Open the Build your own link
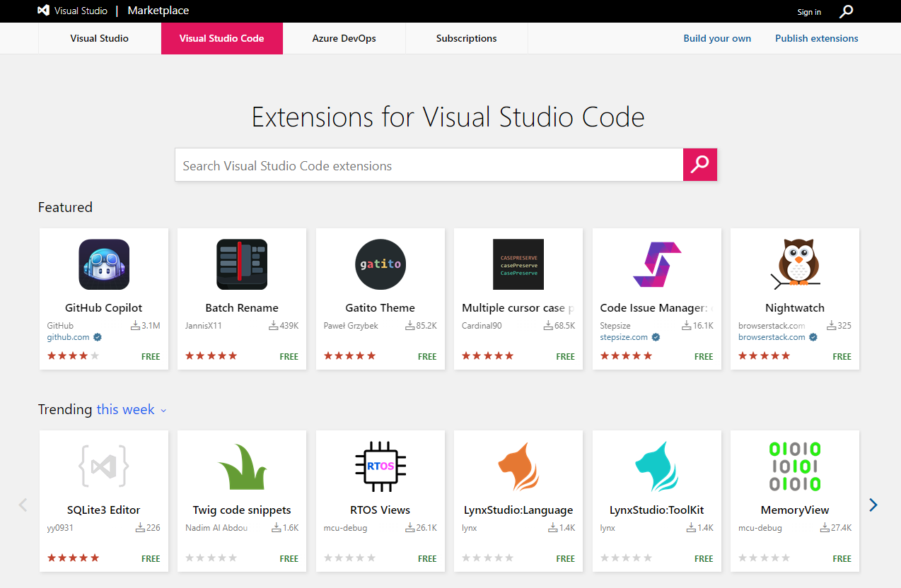The width and height of the screenshot is (901, 588). point(717,38)
